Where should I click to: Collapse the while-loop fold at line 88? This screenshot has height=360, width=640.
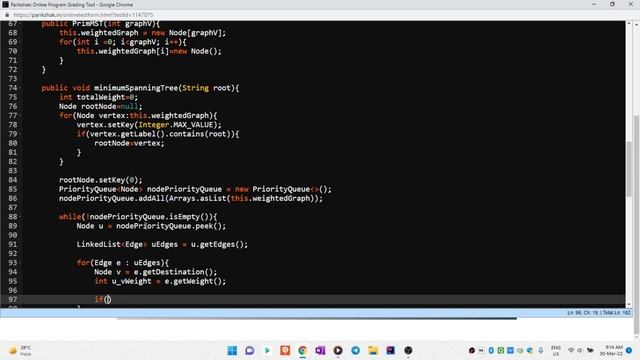20,217
